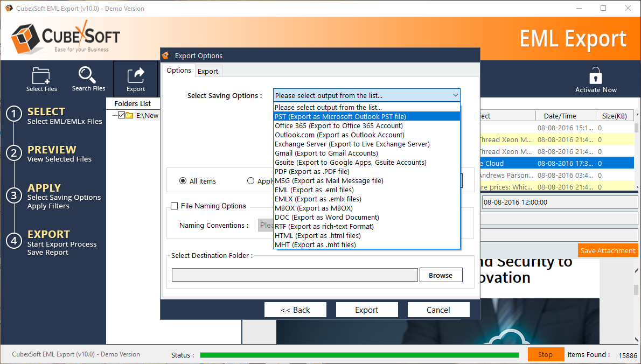The width and height of the screenshot is (641, 364).
Task: Click the step 1 SELECT circle icon
Action: [x=14, y=114]
